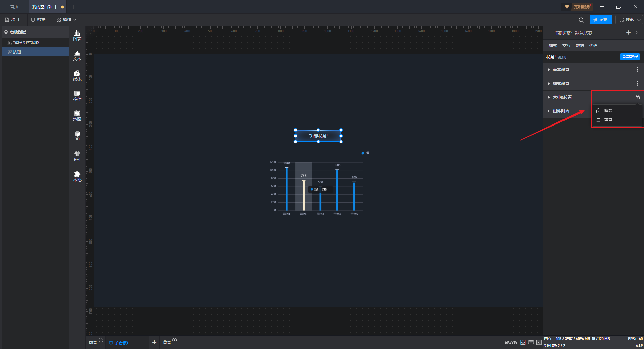Open 样式设置 more options dots
This screenshot has width=644, height=349.
(637, 83)
